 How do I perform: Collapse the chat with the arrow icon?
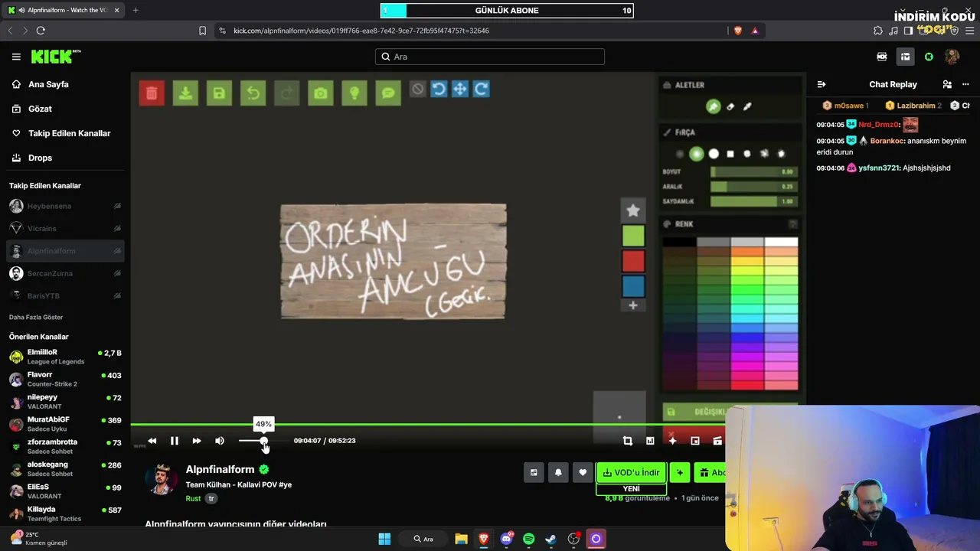point(822,84)
